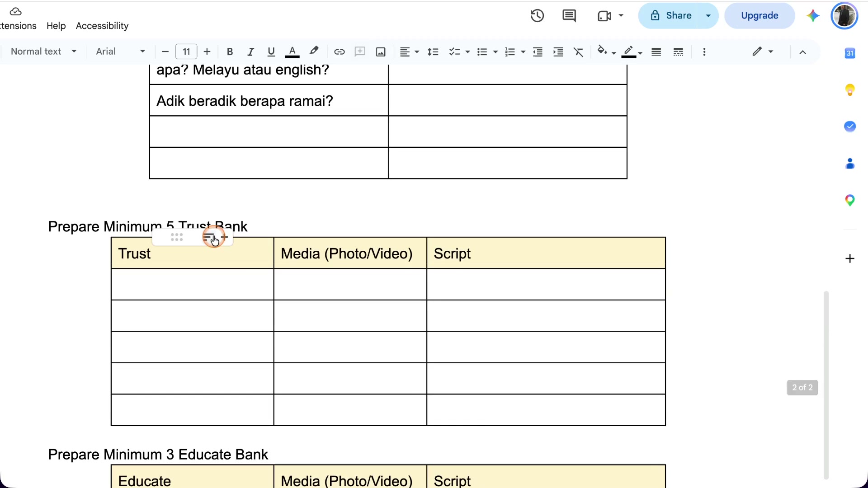868x488 pixels.
Task: Increase indent of the paragraph
Action: pyautogui.click(x=558, y=52)
